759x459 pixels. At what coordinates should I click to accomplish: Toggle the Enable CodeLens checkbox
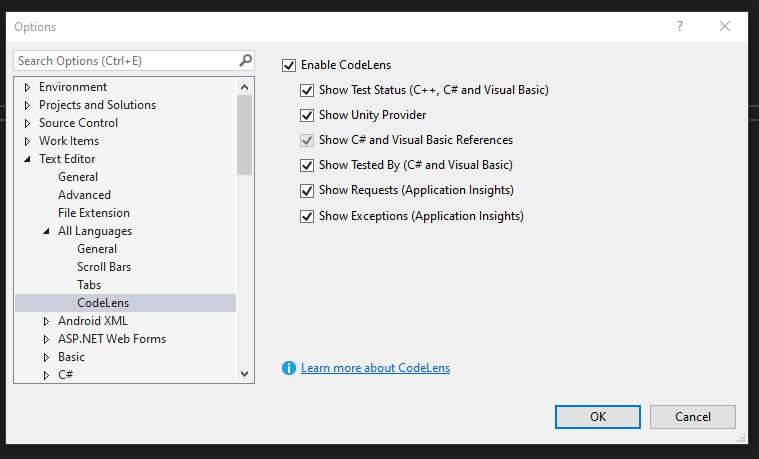[x=290, y=65]
